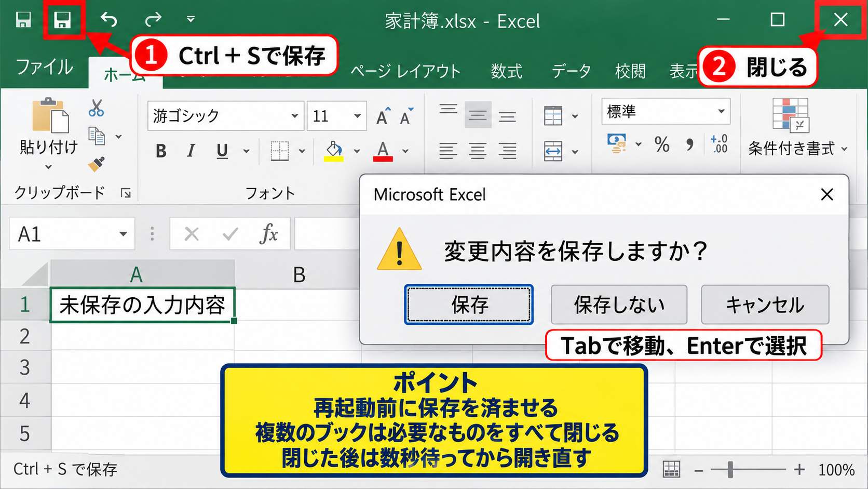The width and height of the screenshot is (868, 489).
Task: Set middle vertical alignment
Action: (478, 115)
